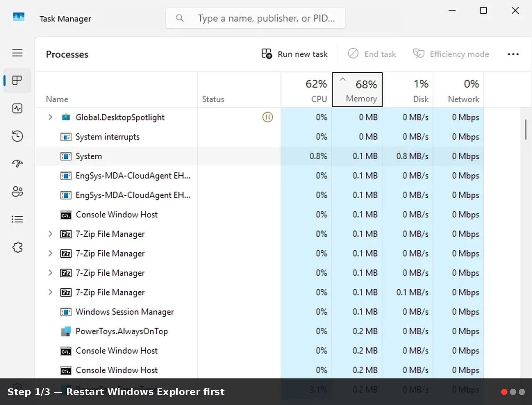
Task: Sort by the Disk column header
Action: tap(408, 90)
